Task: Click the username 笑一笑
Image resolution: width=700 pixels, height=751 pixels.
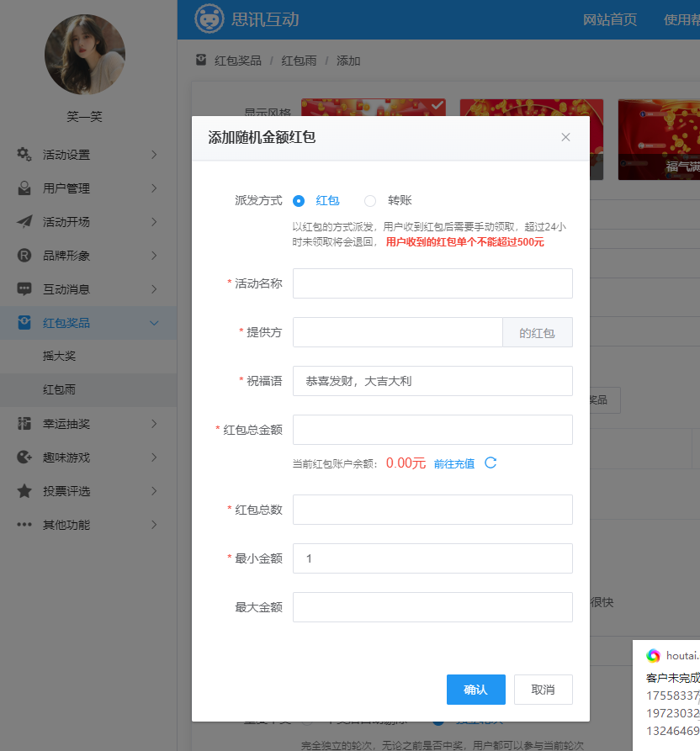Action: 84,116
